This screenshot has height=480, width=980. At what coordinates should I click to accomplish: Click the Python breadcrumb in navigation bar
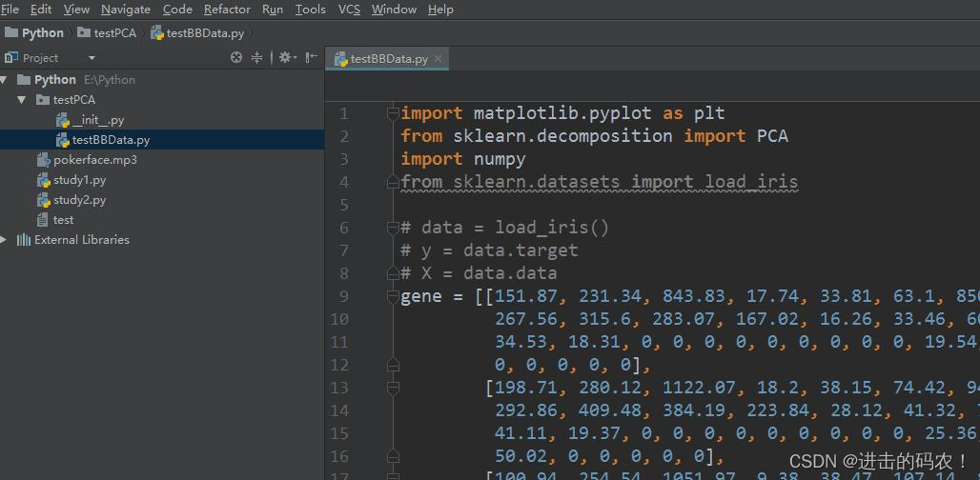pyautogui.click(x=34, y=33)
